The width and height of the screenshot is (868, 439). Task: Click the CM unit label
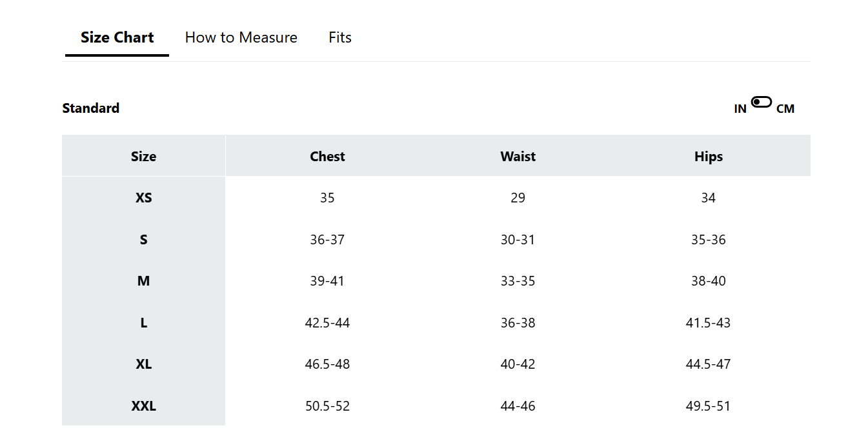pos(785,109)
